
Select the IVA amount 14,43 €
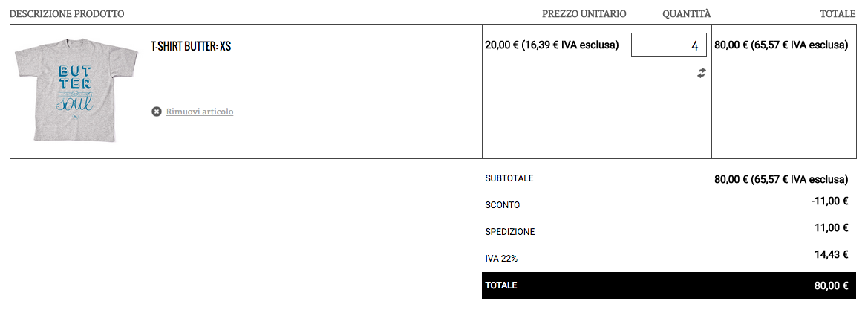[x=831, y=254]
